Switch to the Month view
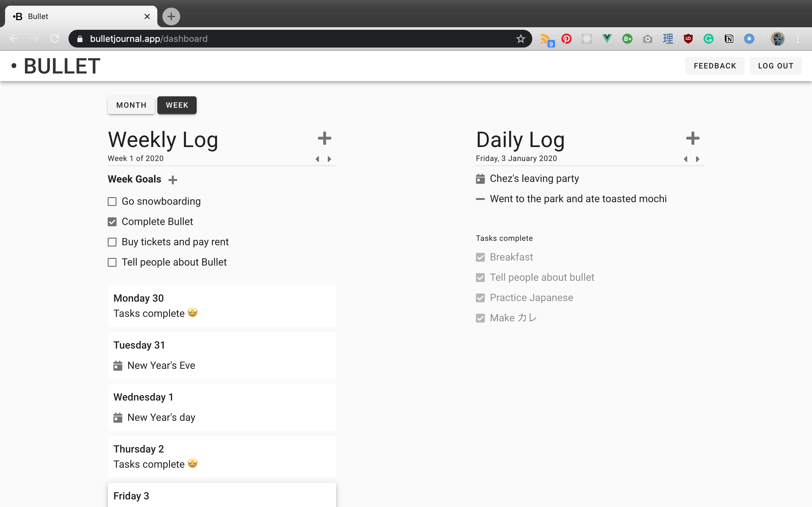 point(131,105)
